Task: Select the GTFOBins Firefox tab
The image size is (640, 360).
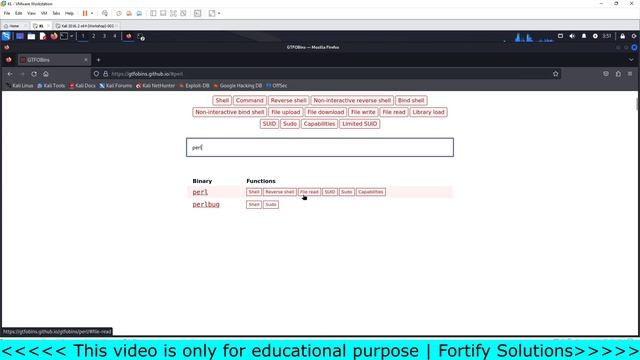Action: coord(53,60)
